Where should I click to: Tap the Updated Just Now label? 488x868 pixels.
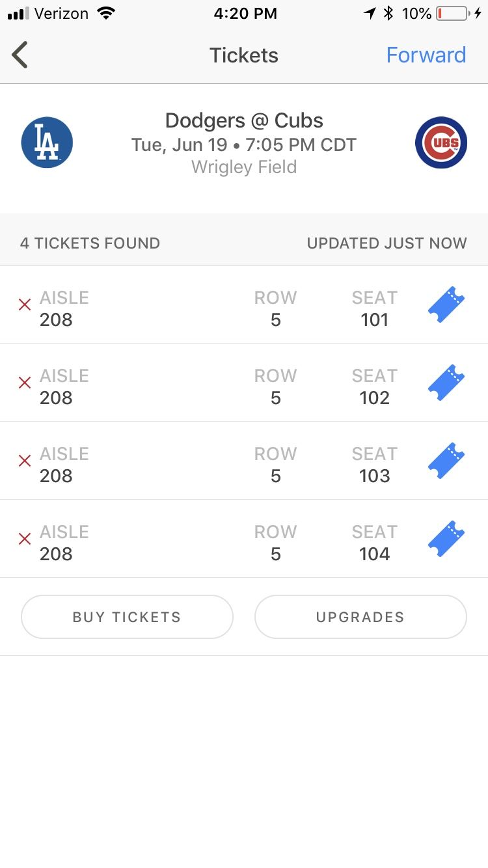(x=386, y=243)
